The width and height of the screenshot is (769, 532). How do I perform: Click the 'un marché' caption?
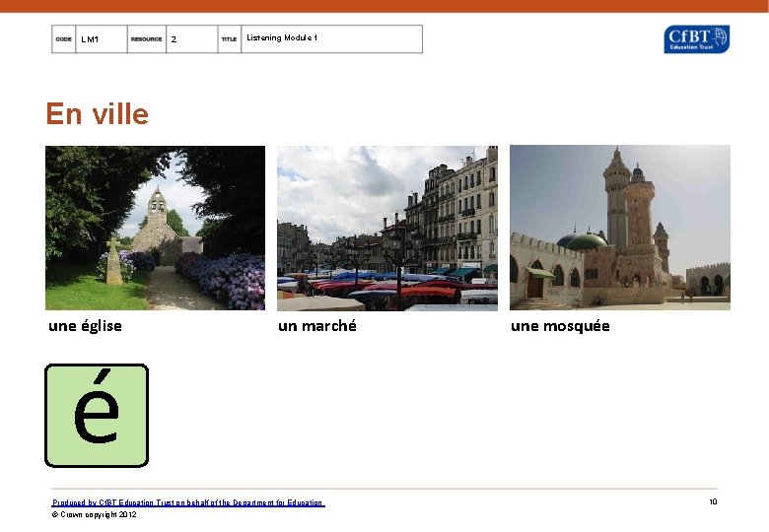tap(317, 326)
